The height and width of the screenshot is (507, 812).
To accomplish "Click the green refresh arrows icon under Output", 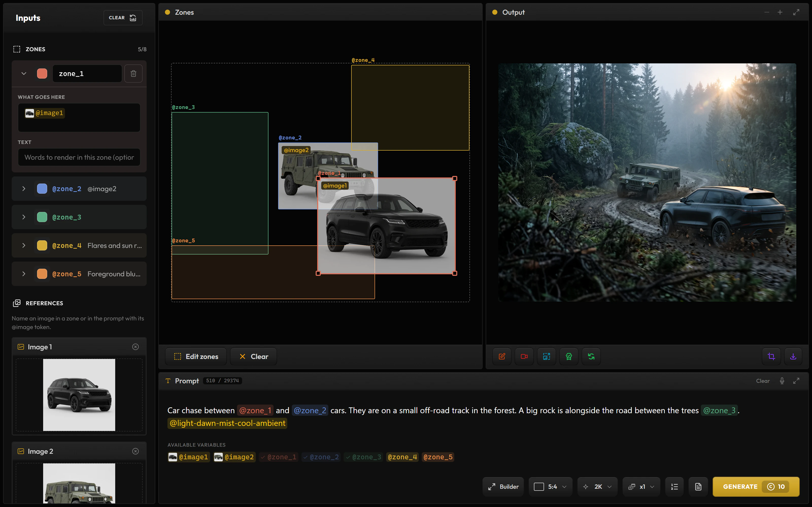I will tap(591, 356).
